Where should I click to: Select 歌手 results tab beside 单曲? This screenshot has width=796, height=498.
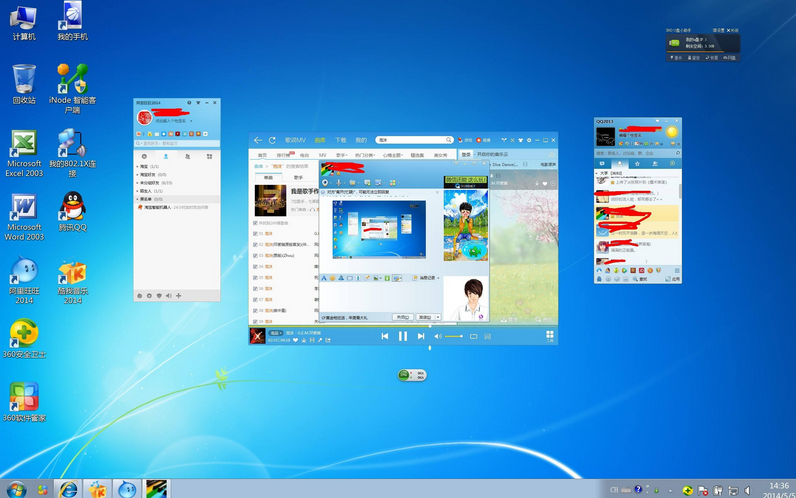point(298,178)
